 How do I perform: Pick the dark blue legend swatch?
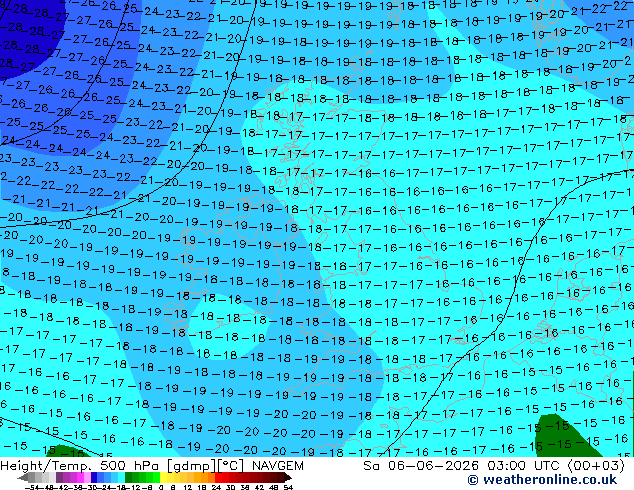click(94, 477)
